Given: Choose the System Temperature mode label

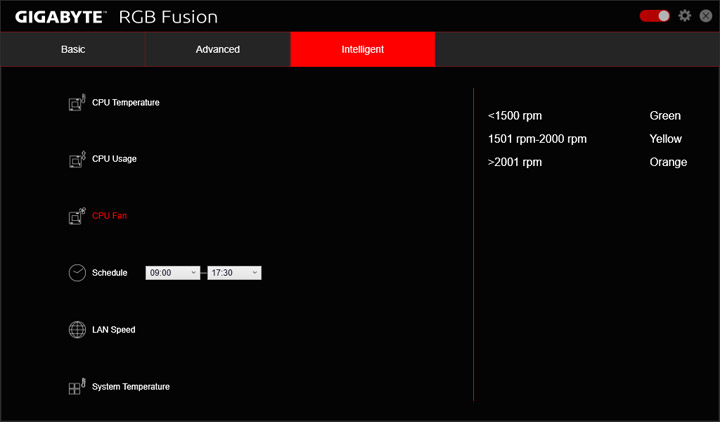Looking at the screenshot, I should [x=131, y=387].
